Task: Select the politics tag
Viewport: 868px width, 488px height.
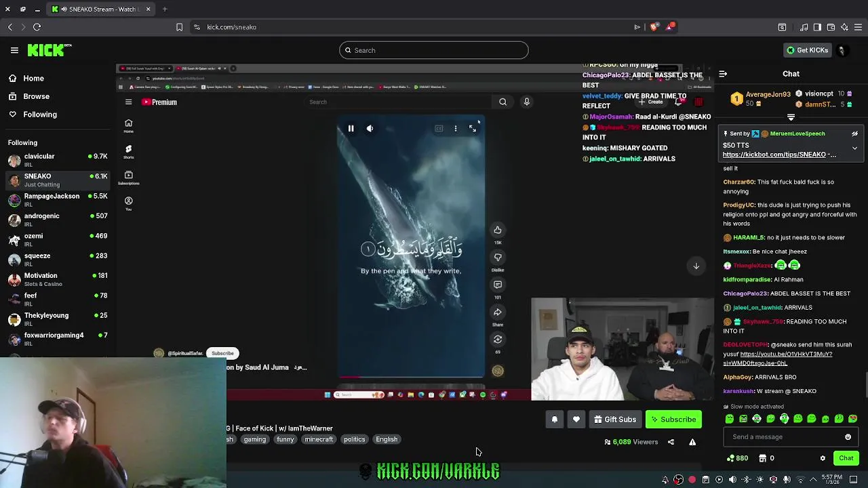Action: point(355,439)
